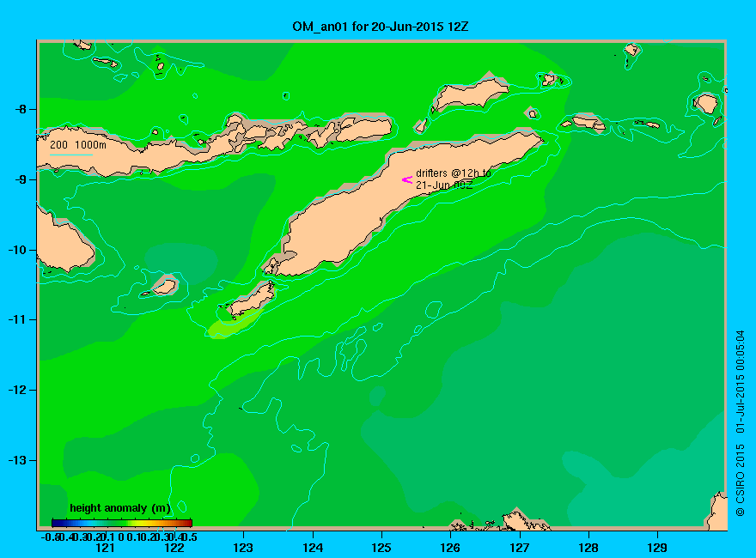Click the "-0.5" value at color bar's left end
This screenshot has width=756, height=558.
coord(50,537)
